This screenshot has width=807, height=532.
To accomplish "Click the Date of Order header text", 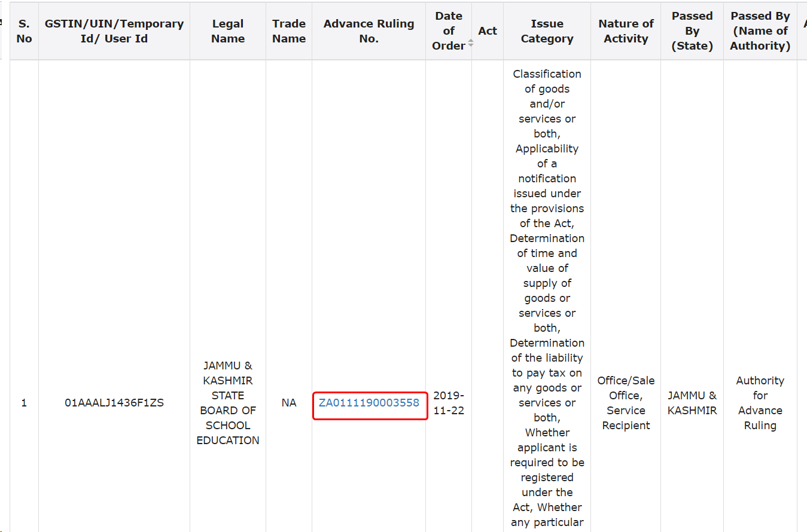I will point(449,31).
